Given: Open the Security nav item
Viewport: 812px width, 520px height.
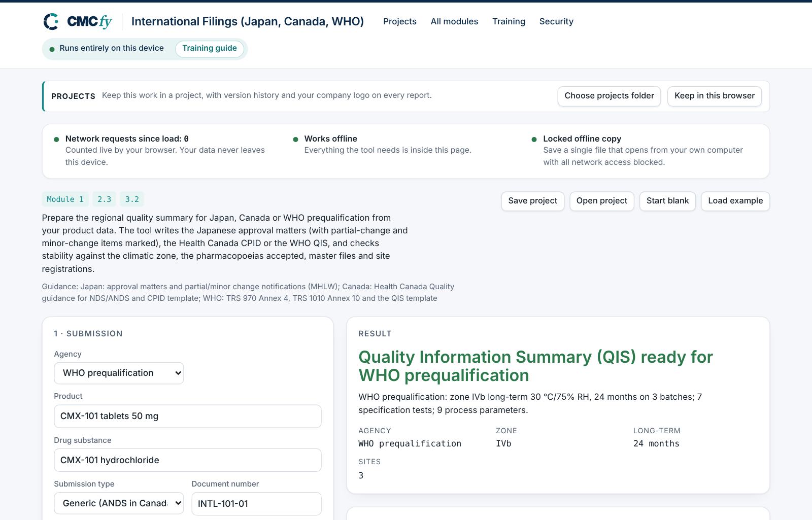Looking at the screenshot, I should click(x=556, y=21).
